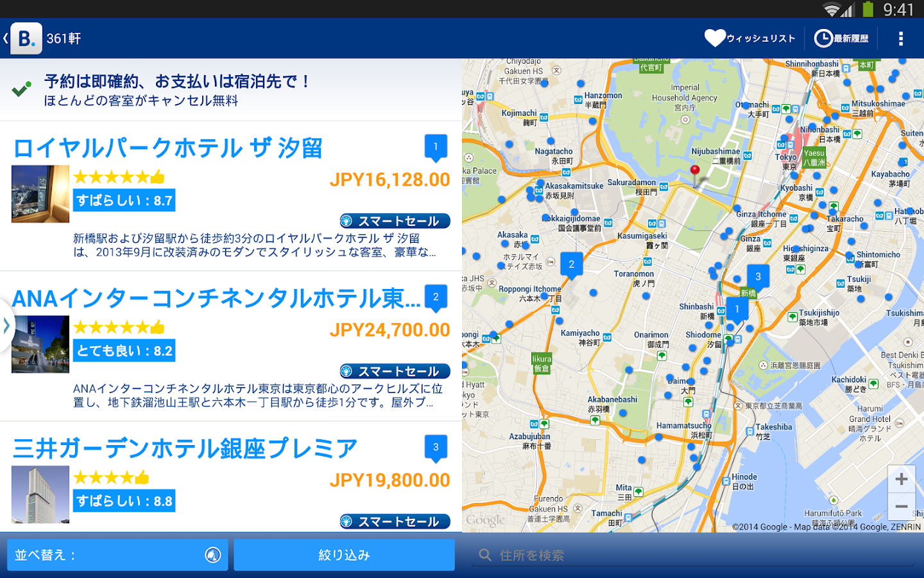Screen dimensions: 924x578
Task: Click the とても良い：8.2 rating badge
Action: 124,351
